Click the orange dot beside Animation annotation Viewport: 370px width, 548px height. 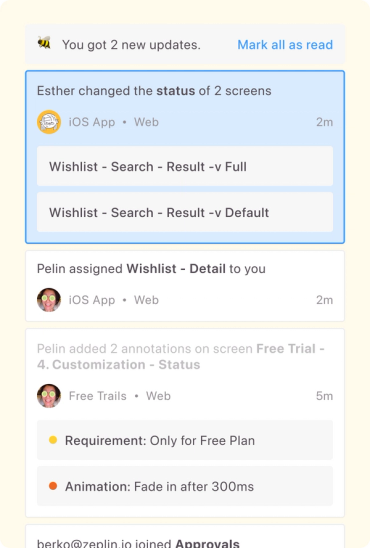[x=53, y=486]
